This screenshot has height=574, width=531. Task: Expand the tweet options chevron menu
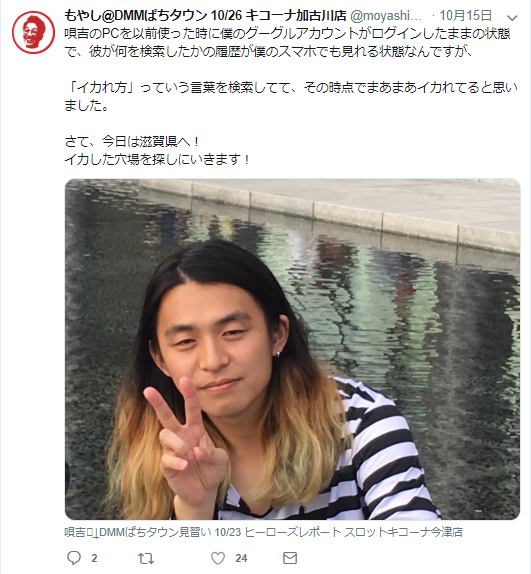(x=513, y=17)
